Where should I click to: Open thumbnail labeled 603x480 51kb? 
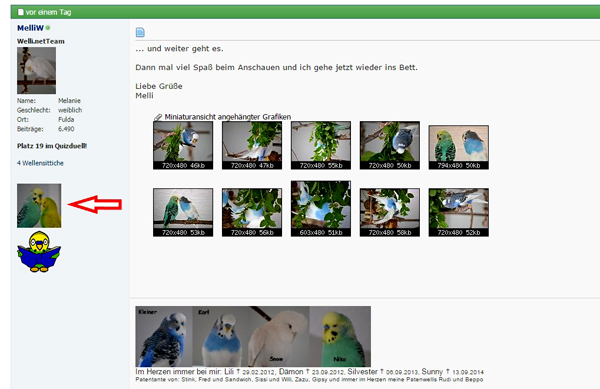321,208
